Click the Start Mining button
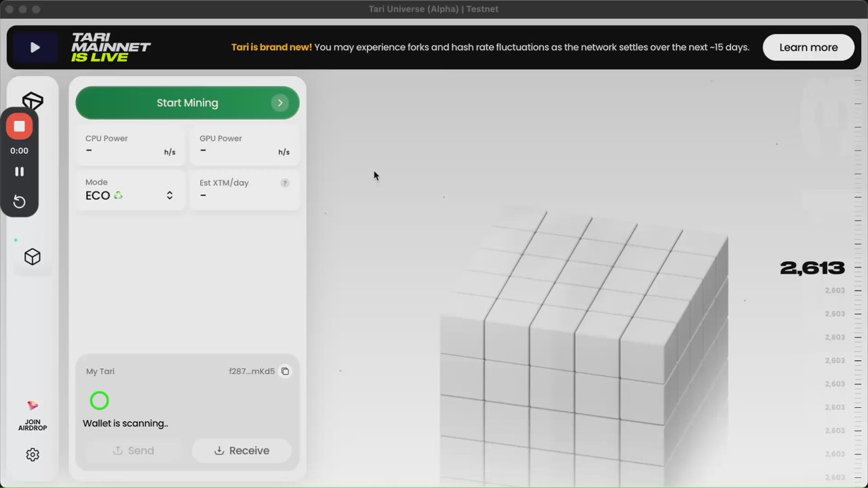The width and height of the screenshot is (868, 488). (187, 102)
